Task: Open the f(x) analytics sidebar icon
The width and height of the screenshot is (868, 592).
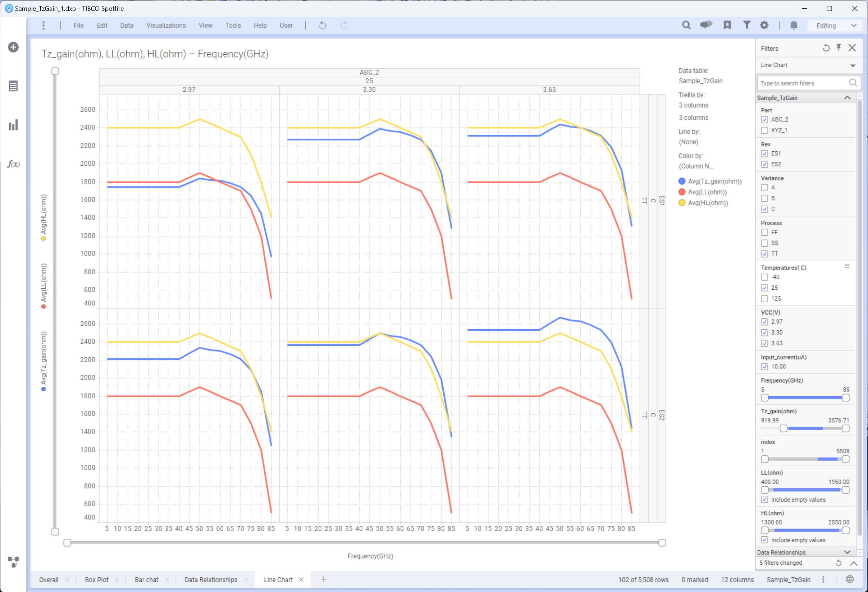Action: 13,164
